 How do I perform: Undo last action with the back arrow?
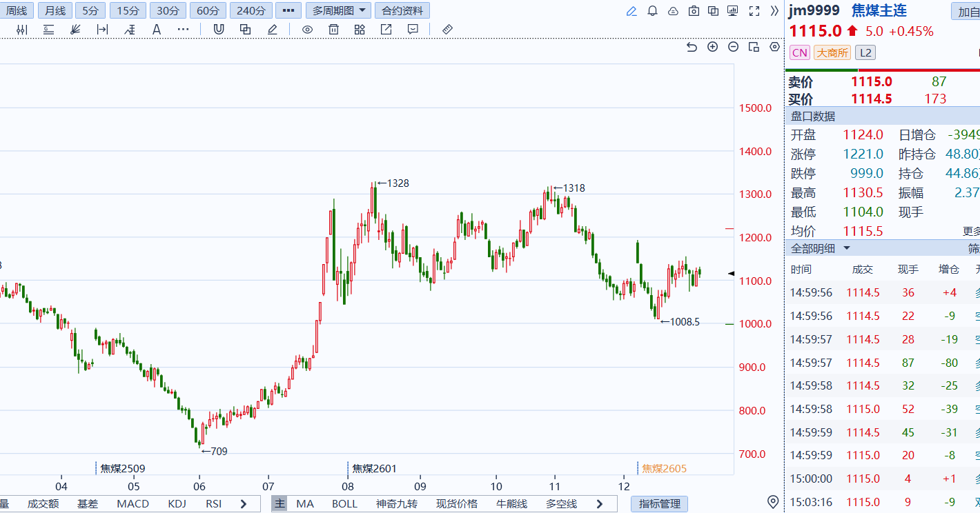[x=692, y=47]
